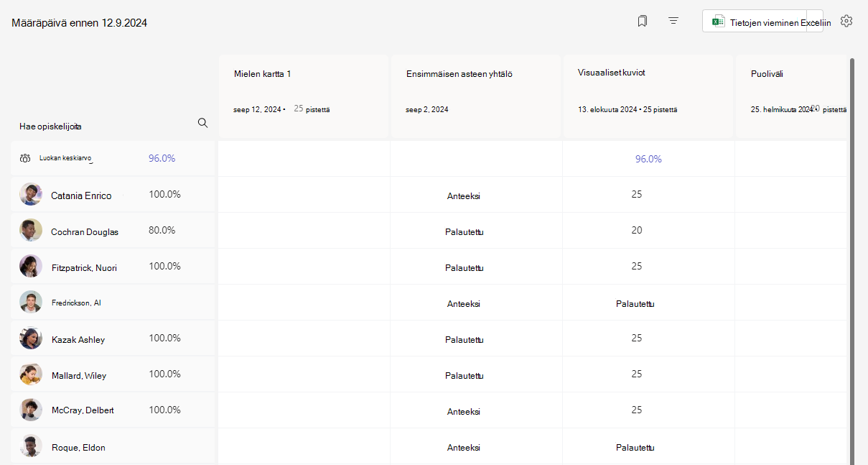
Task: Select the Ensimmäisen asteen yhtälö header
Action: (x=476, y=96)
